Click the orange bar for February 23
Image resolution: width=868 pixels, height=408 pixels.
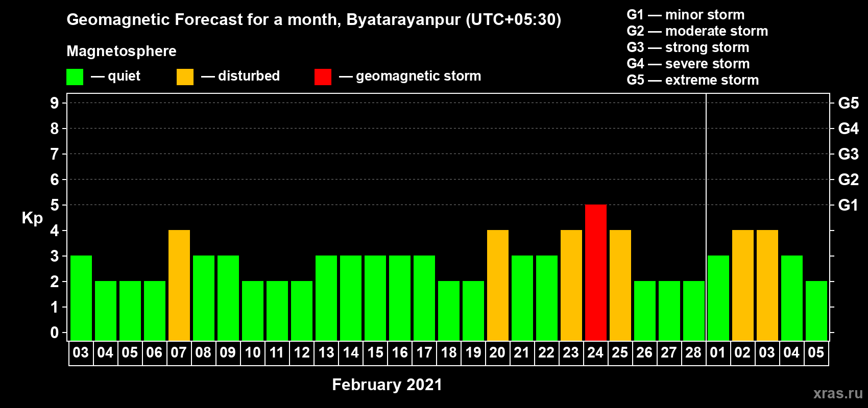pos(571,285)
